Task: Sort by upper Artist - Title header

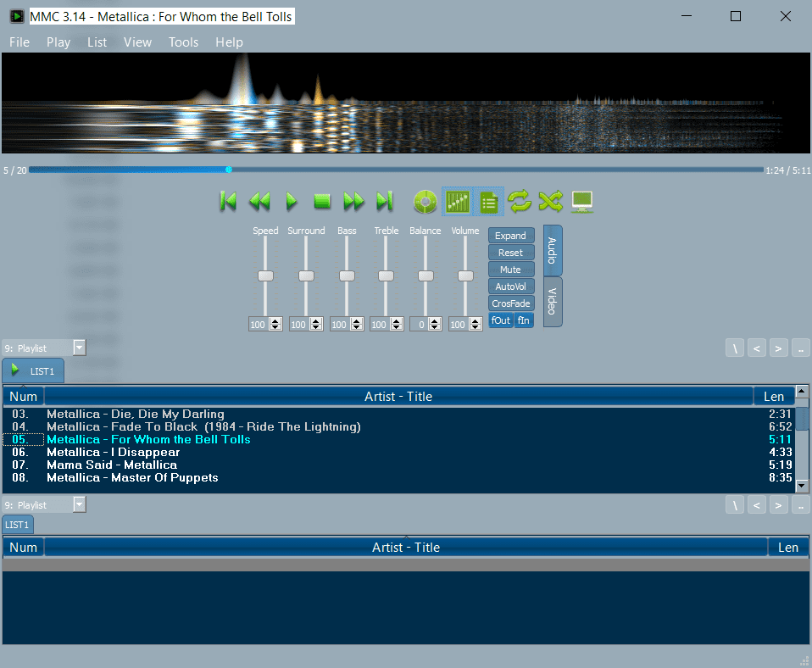Action: coord(398,396)
